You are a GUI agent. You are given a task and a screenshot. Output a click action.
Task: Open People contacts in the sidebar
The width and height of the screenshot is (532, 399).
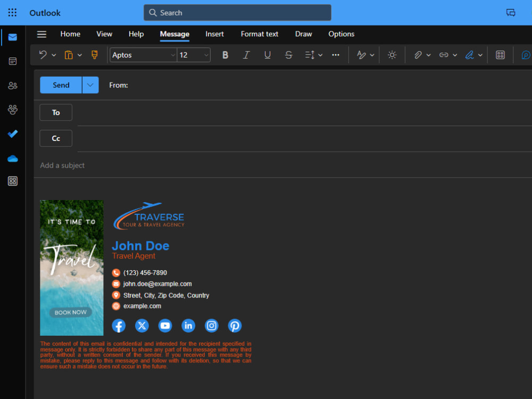(x=13, y=86)
